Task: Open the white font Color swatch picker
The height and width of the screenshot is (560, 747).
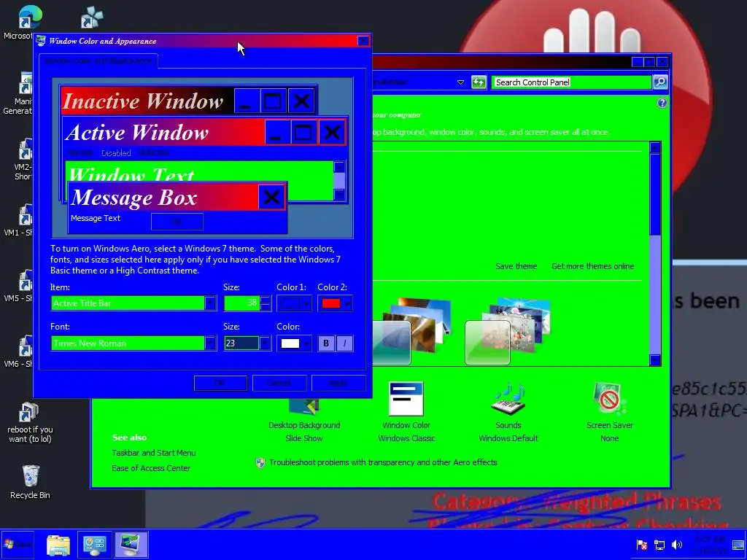Action: click(x=294, y=343)
